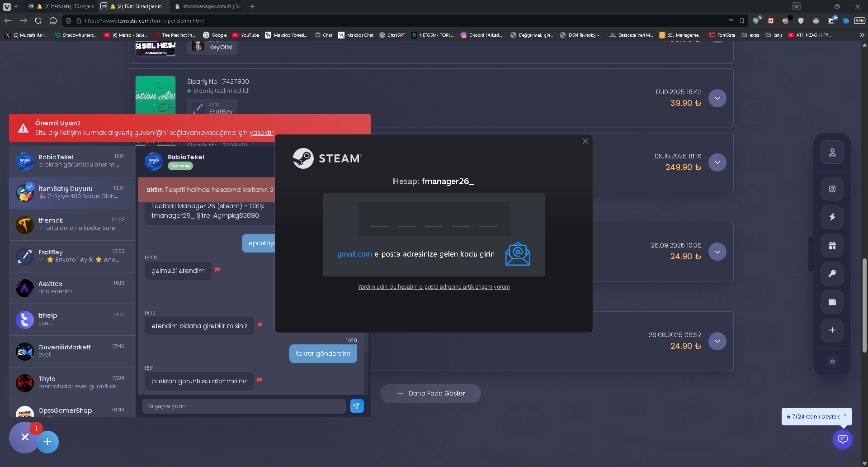This screenshot has height=467, width=868.
Task: Open trhelp conversation
Action: pyautogui.click(x=72, y=319)
